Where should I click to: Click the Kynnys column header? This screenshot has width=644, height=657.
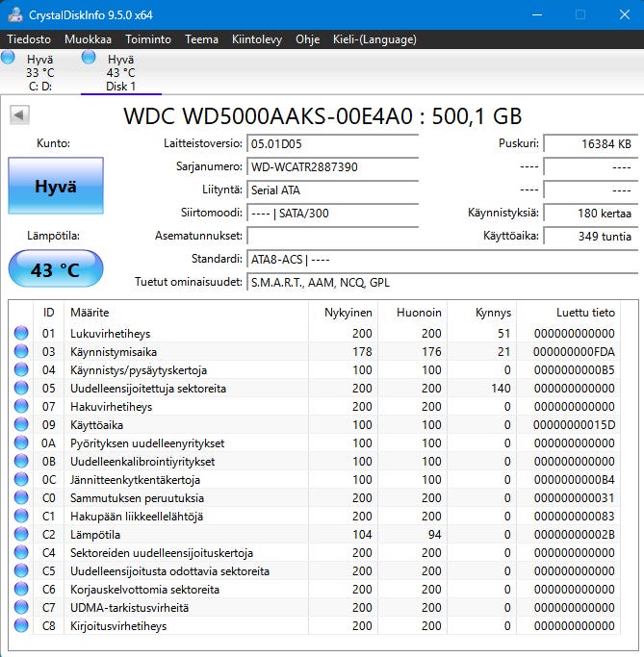pyautogui.click(x=493, y=313)
